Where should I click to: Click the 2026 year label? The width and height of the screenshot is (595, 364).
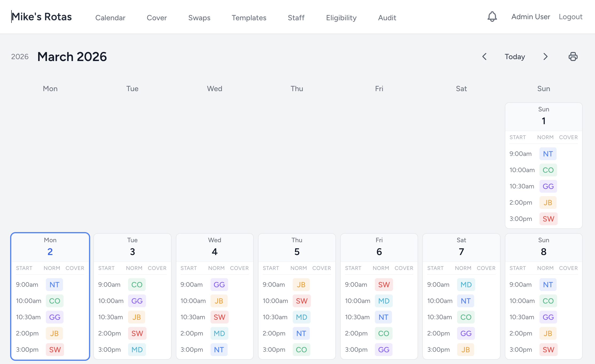pyautogui.click(x=20, y=56)
